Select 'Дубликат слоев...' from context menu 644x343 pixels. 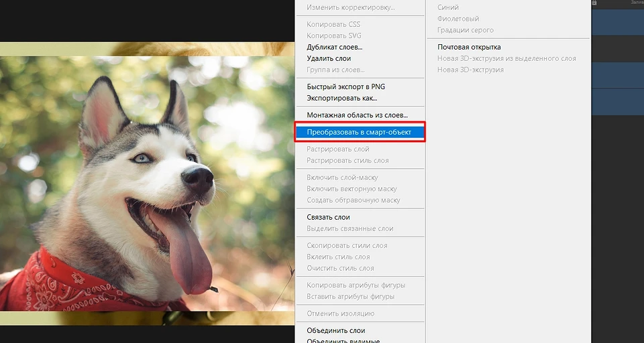(x=334, y=47)
